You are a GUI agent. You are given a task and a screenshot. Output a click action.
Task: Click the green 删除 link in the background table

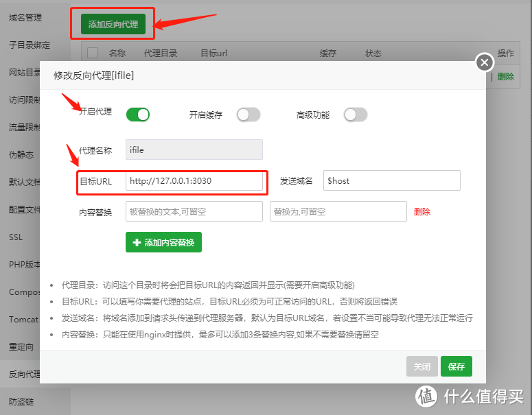[x=505, y=77]
